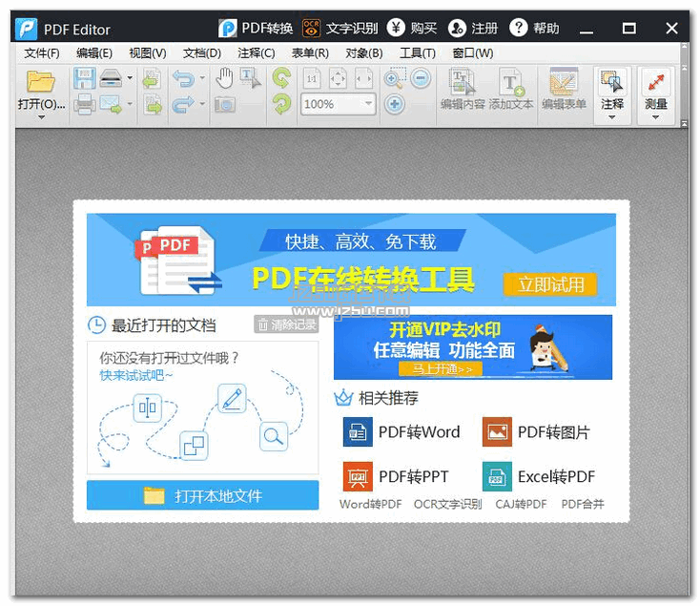Expand the scanner dropdown arrow
Image resolution: width=700 pixels, height=606 pixels.
point(130,78)
